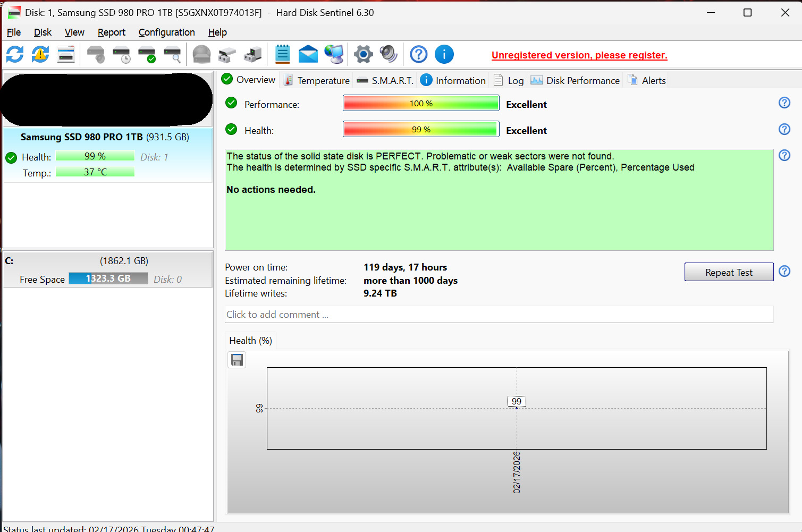Viewport: 802px width, 532px height.
Task: Click the Unregistered version, please register link
Action: (x=579, y=55)
